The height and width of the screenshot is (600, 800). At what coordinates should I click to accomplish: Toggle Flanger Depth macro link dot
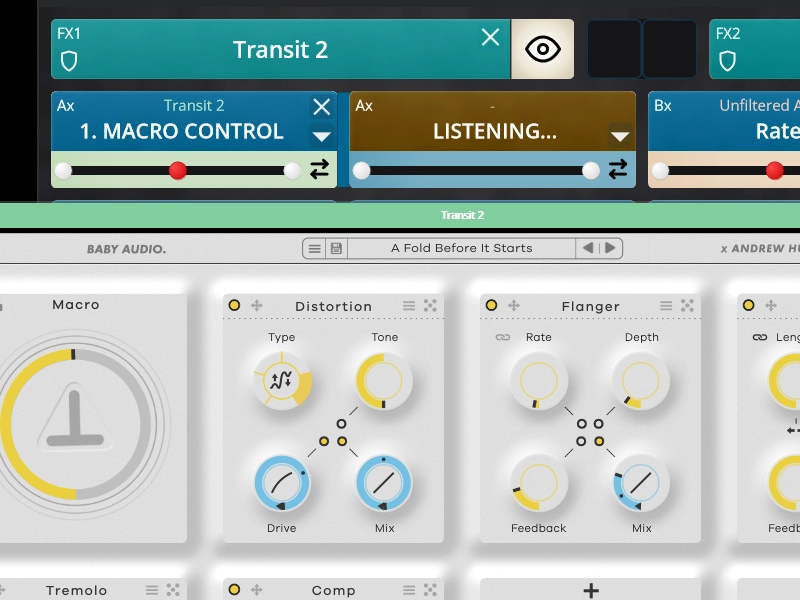[598, 424]
